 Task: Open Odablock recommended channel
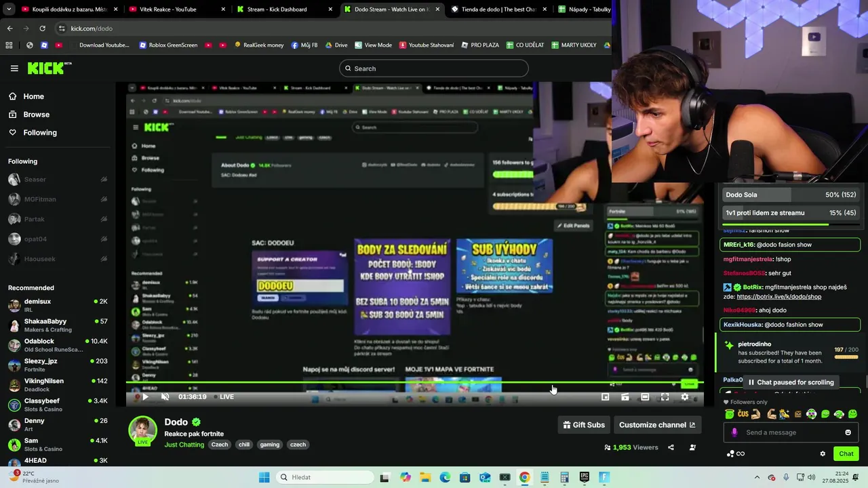[x=58, y=345]
